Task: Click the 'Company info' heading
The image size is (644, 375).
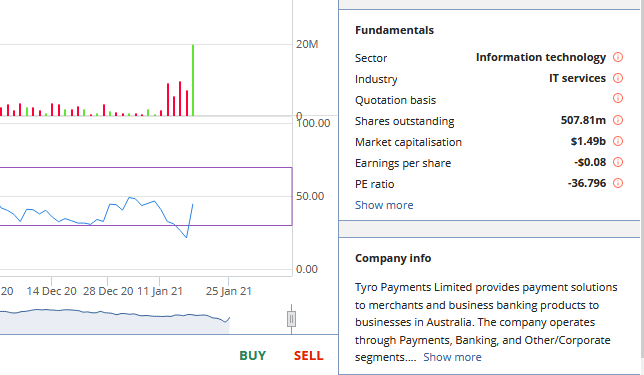Action: coord(393,258)
